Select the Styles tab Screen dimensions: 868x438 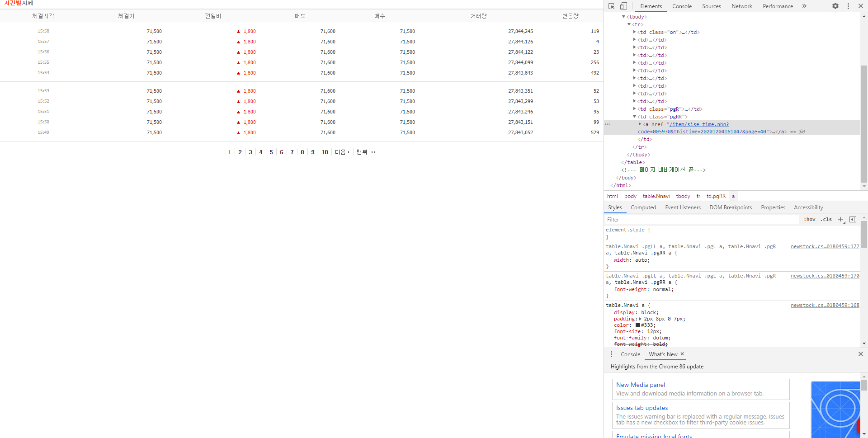615,207
